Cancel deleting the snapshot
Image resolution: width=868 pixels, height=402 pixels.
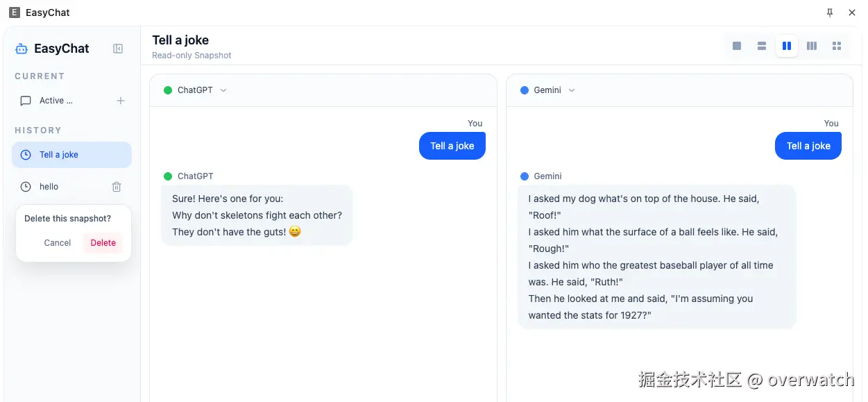click(58, 243)
